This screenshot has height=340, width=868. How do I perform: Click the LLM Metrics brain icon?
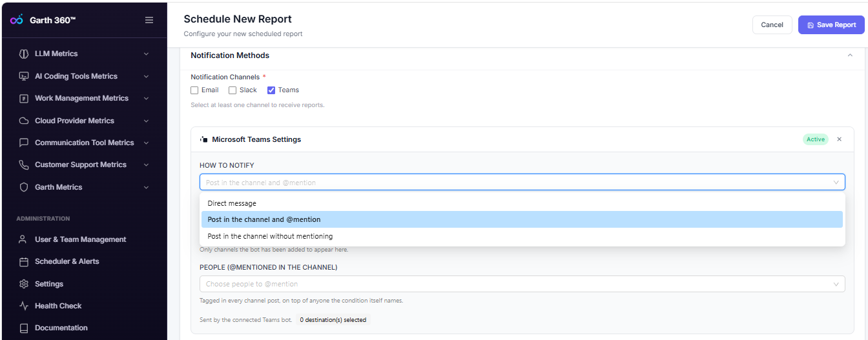tap(24, 54)
